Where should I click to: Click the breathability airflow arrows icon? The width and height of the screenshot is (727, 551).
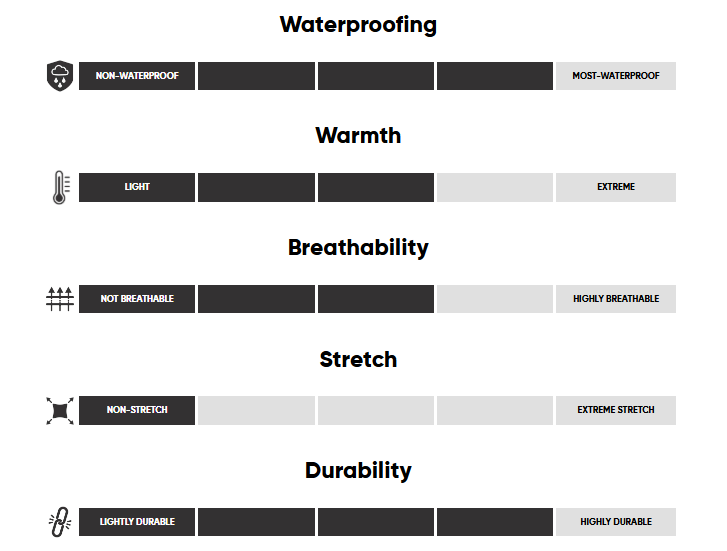pyautogui.click(x=60, y=299)
